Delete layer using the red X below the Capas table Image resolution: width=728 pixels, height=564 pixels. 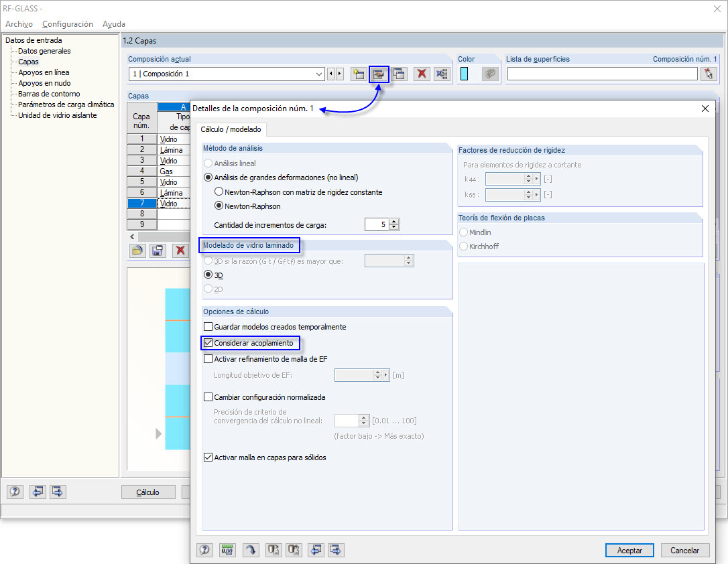tap(180, 251)
